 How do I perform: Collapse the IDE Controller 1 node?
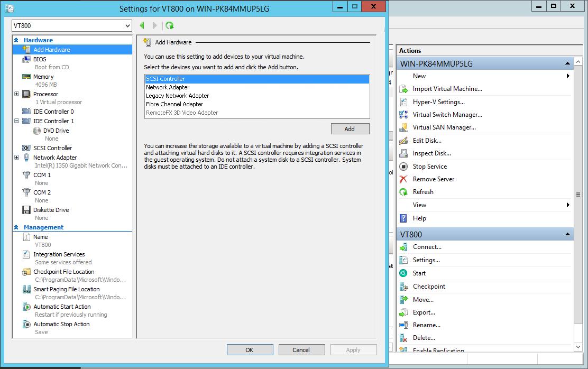point(16,121)
